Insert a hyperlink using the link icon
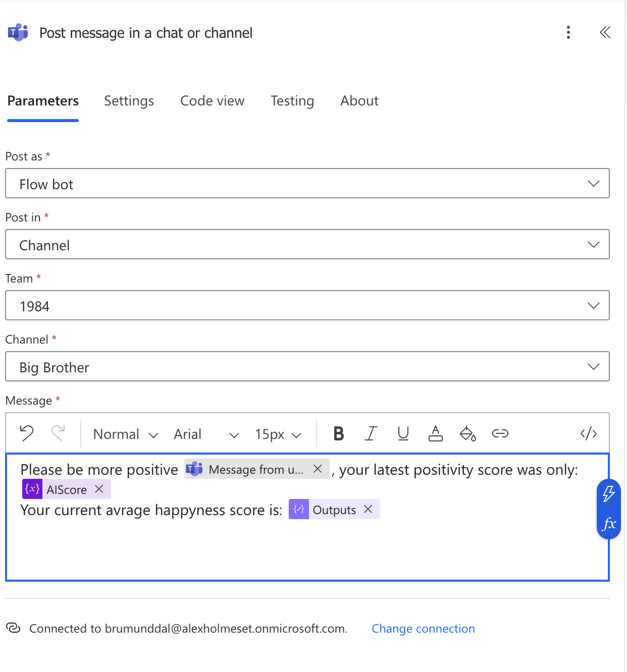 coord(500,433)
